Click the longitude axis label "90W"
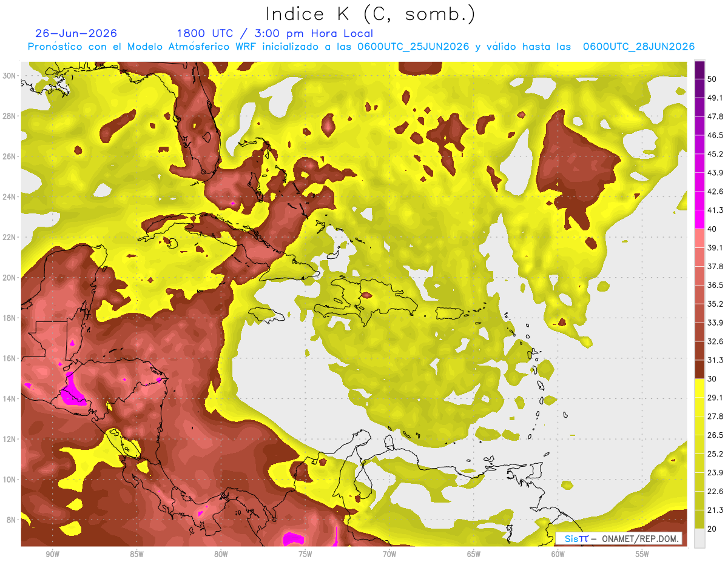This screenshot has width=728, height=562. [x=53, y=554]
